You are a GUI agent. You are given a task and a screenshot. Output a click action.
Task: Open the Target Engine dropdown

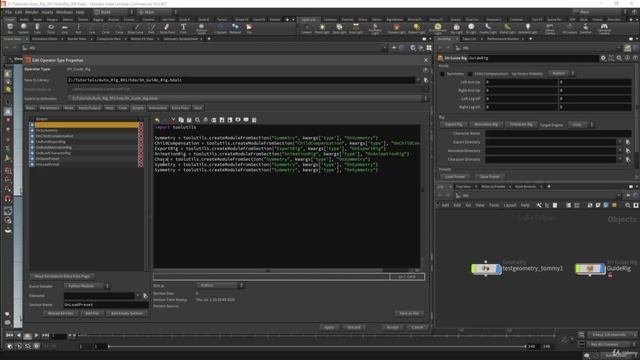(581, 124)
